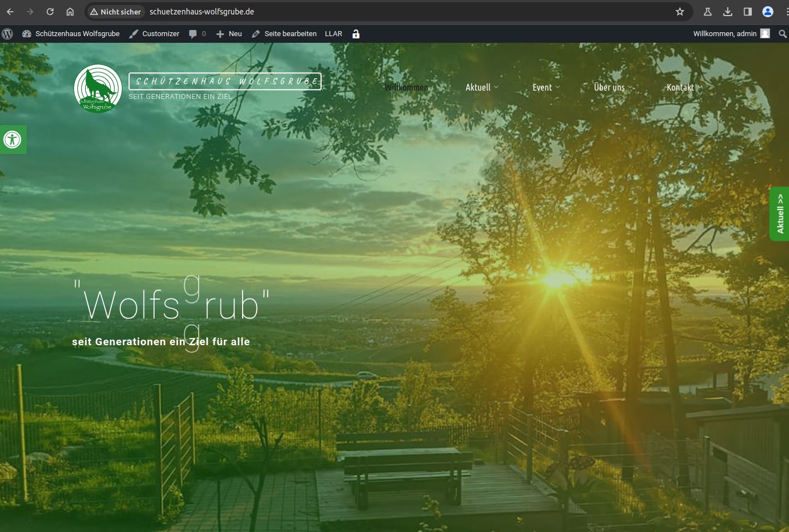Click the "Wolfsgrub" hero heading
This screenshot has width=789, height=532.
[171, 305]
